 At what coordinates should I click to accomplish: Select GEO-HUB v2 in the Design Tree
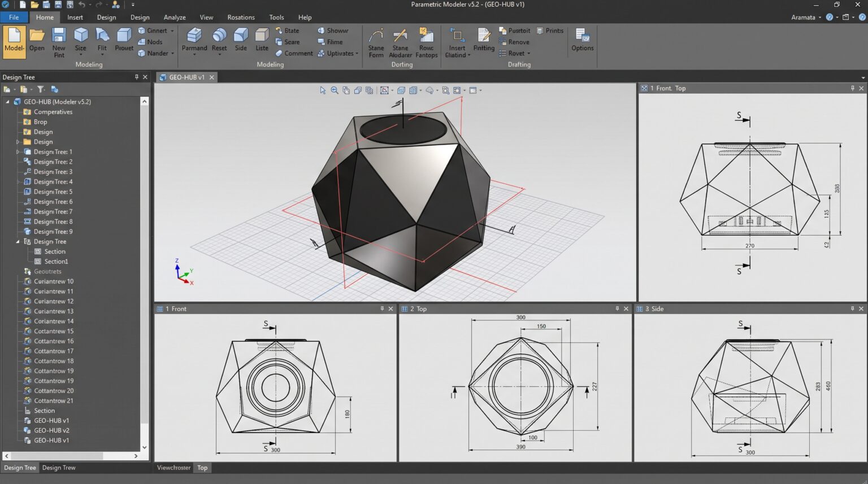[x=51, y=430]
